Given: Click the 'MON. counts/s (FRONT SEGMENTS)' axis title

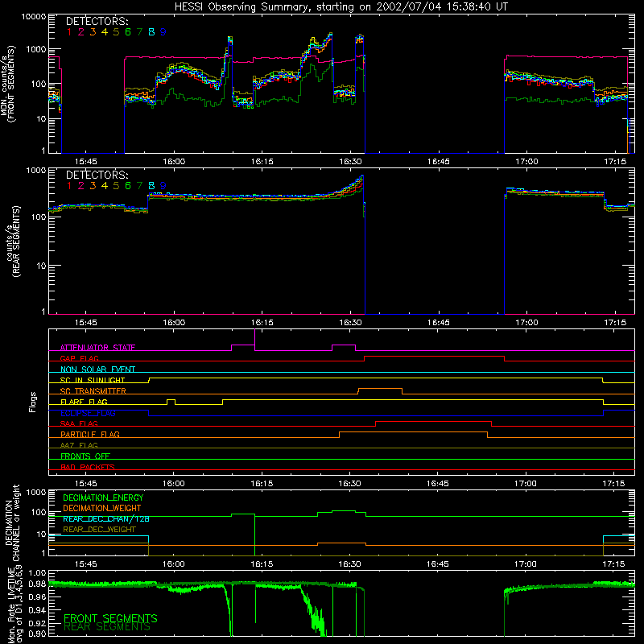Looking at the screenshot, I should pyautogui.click(x=8, y=84).
